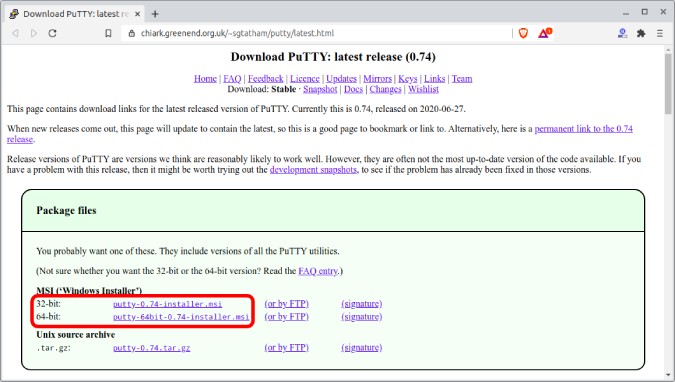Open the Team link
675x382 pixels.
462,79
